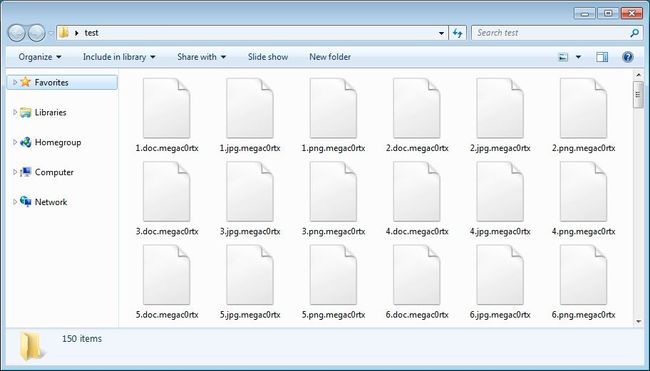Click the Network icon in sidebar
Screen dimensions: 650x371
pos(26,201)
